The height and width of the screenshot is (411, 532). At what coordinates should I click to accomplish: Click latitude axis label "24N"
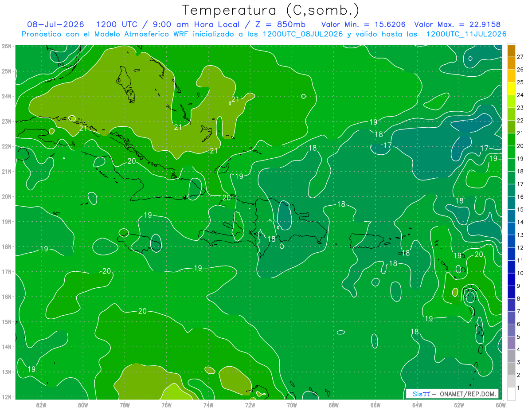[7, 96]
